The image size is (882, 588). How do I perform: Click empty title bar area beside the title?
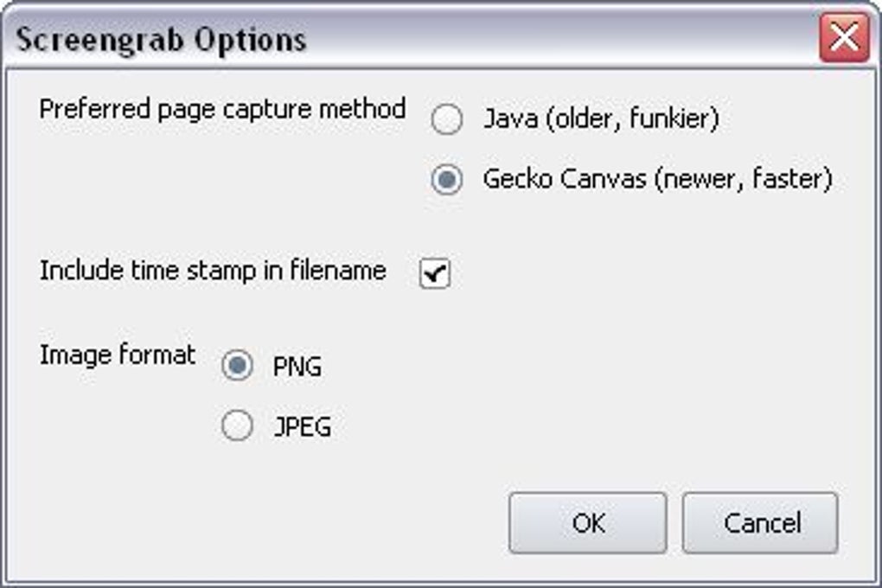click(562, 40)
